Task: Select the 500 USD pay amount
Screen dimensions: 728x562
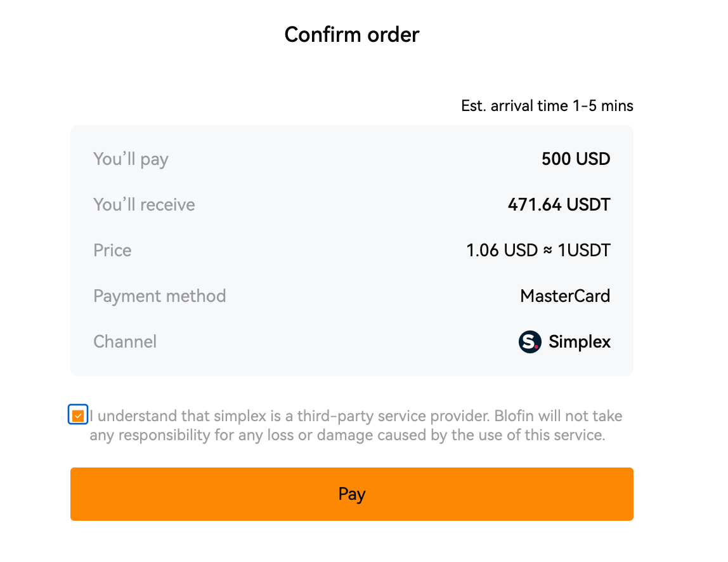Action: tap(576, 159)
